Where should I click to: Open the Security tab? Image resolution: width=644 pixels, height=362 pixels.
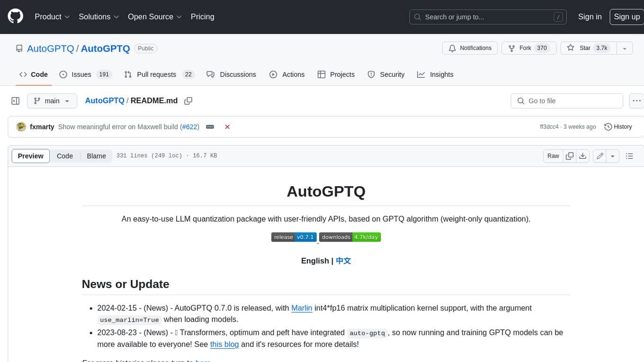(x=386, y=74)
